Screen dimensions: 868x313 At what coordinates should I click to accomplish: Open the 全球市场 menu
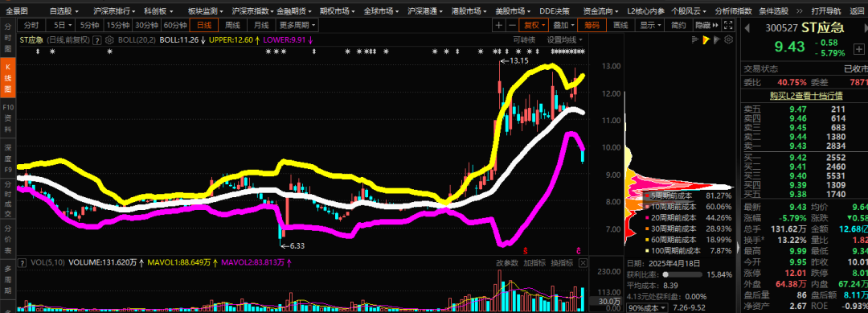point(382,10)
